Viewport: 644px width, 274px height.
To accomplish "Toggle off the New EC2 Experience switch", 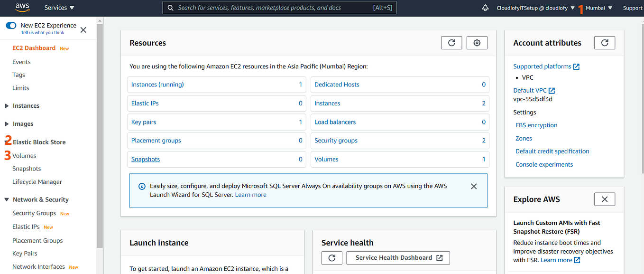I will [x=10, y=26].
